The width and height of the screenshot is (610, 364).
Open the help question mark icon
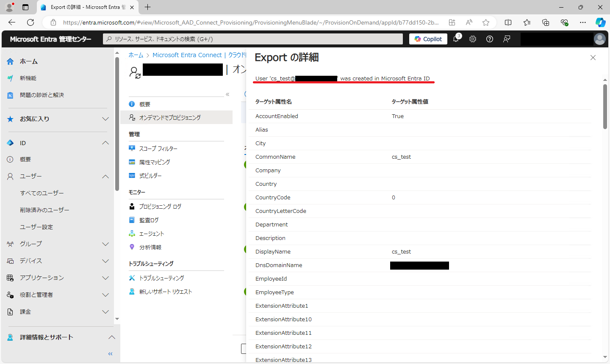pos(490,39)
